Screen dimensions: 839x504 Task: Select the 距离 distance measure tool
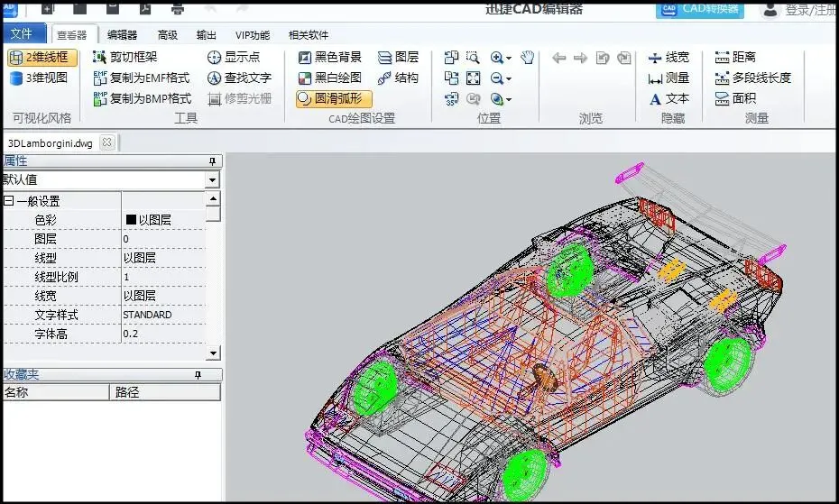[x=736, y=57]
